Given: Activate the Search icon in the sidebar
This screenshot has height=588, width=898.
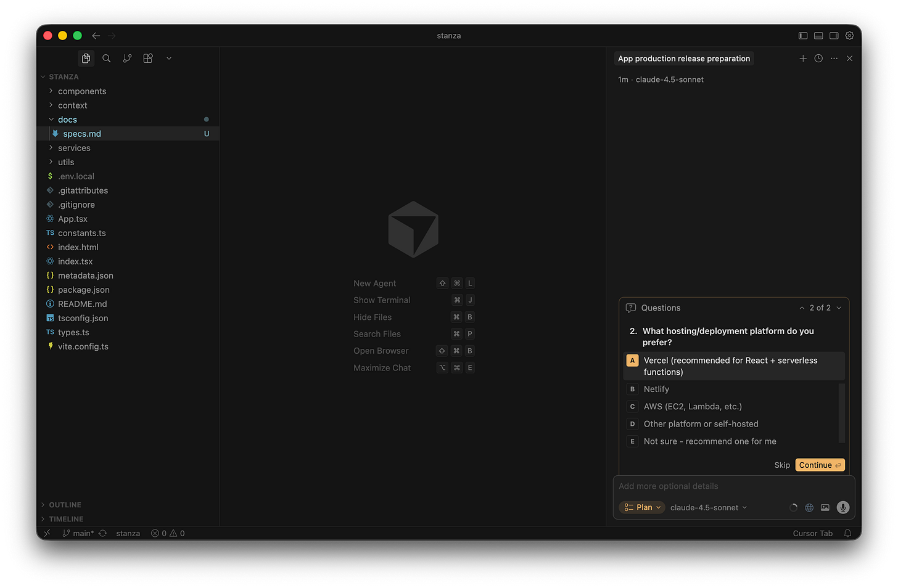Looking at the screenshot, I should click(x=106, y=58).
